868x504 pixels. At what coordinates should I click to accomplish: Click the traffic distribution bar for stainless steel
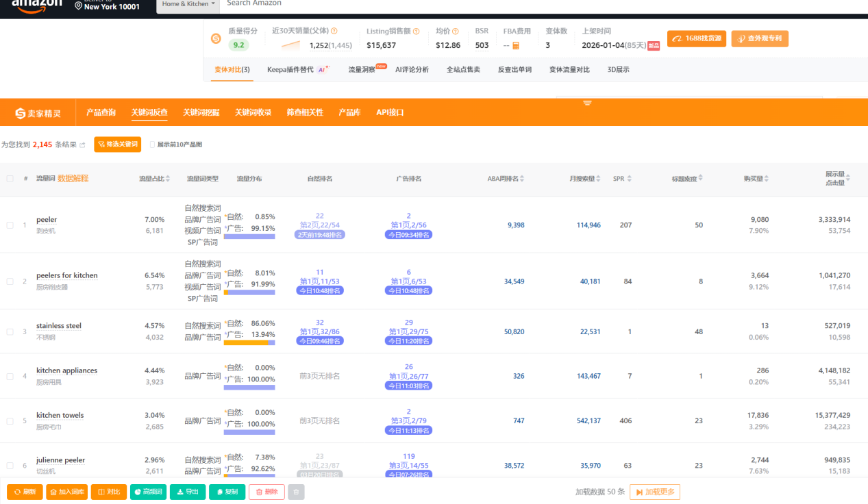click(x=249, y=342)
